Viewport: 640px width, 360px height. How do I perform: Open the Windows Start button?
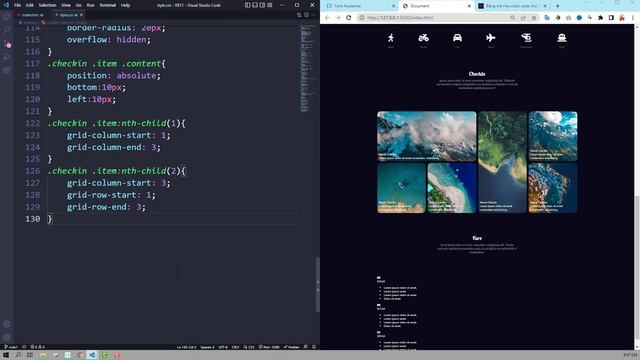point(6,355)
